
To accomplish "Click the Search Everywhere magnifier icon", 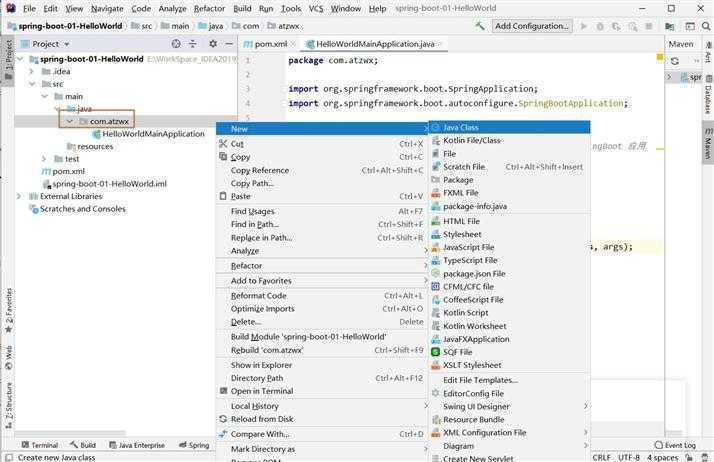I will click(706, 26).
